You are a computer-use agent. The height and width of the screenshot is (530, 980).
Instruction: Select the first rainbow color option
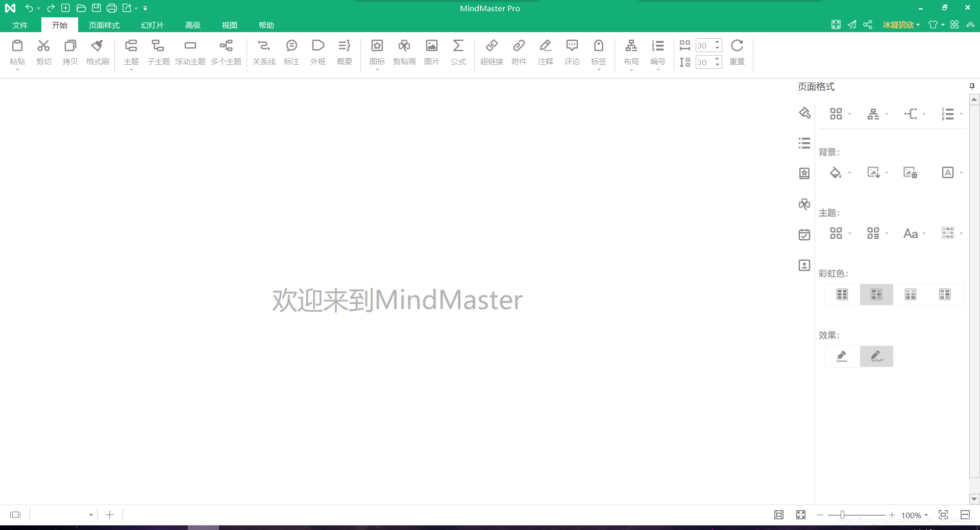(842, 294)
